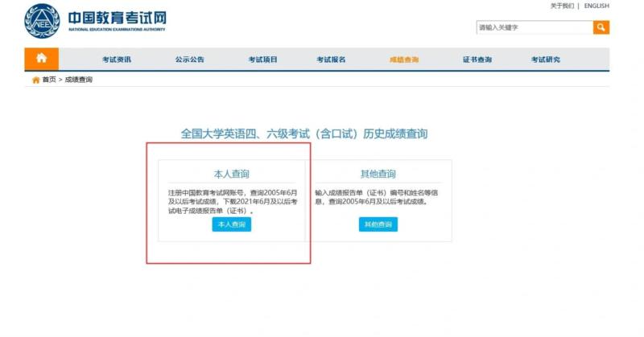
Task: Click the orange home icon in navbar
Action: [42, 59]
